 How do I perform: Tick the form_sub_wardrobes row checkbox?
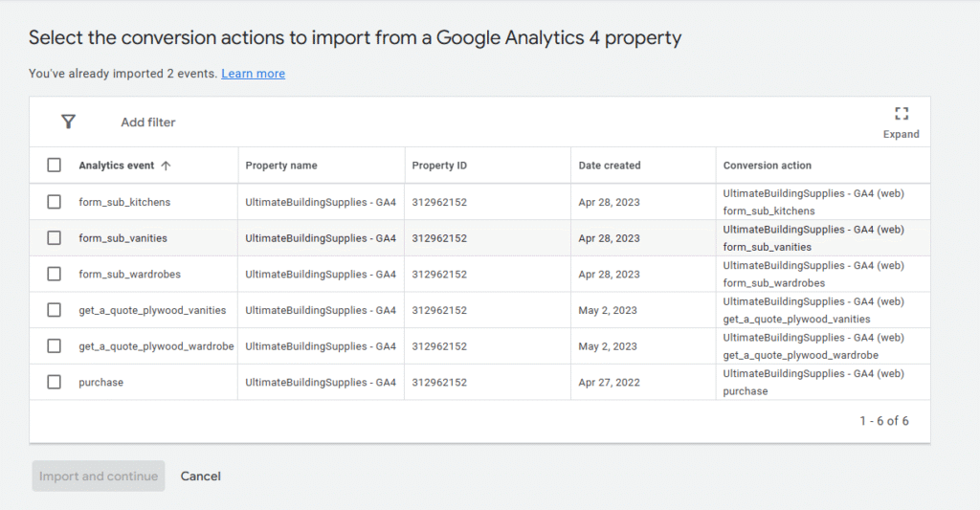coord(55,275)
